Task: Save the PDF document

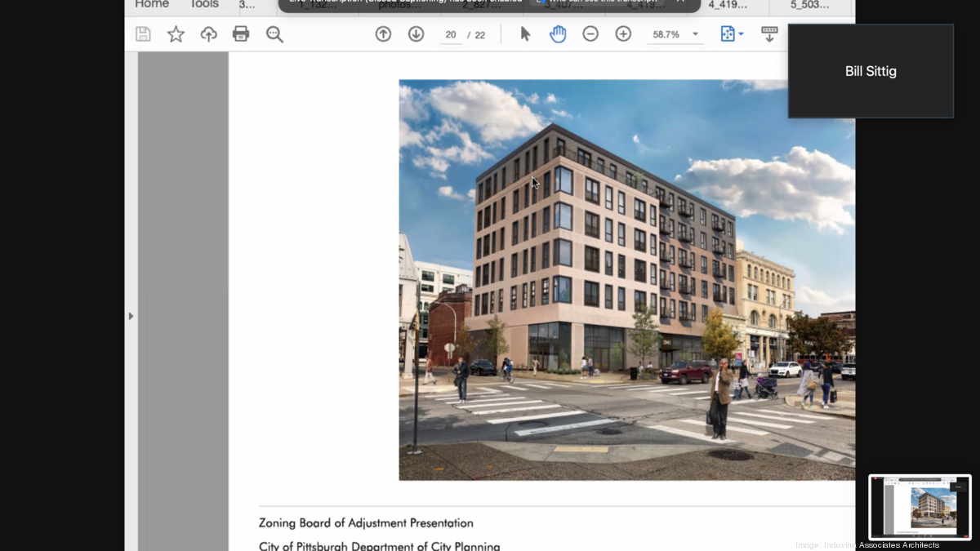Action: (143, 33)
